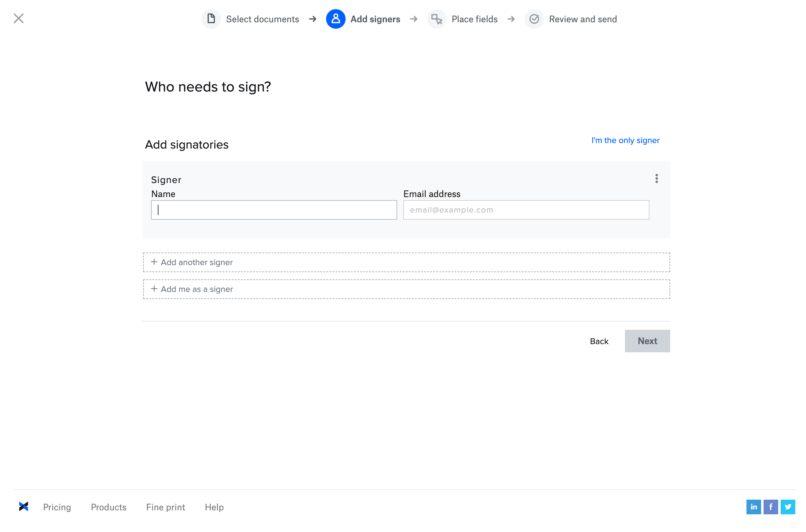Click the Email address input field
Viewport: 806px width, 532px height.
(525, 210)
